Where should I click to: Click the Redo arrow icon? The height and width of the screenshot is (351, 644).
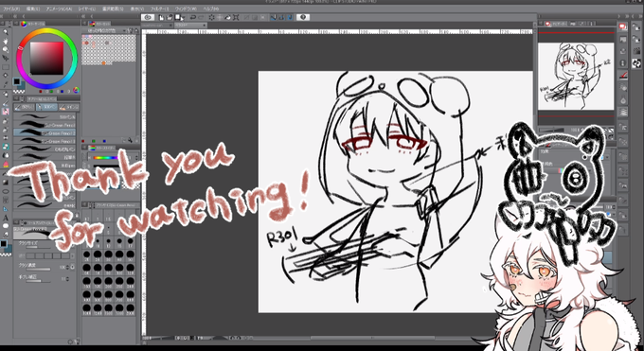tap(201, 17)
